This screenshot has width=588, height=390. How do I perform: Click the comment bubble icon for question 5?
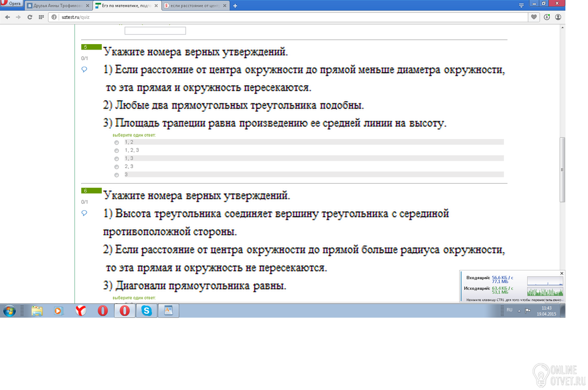click(84, 70)
